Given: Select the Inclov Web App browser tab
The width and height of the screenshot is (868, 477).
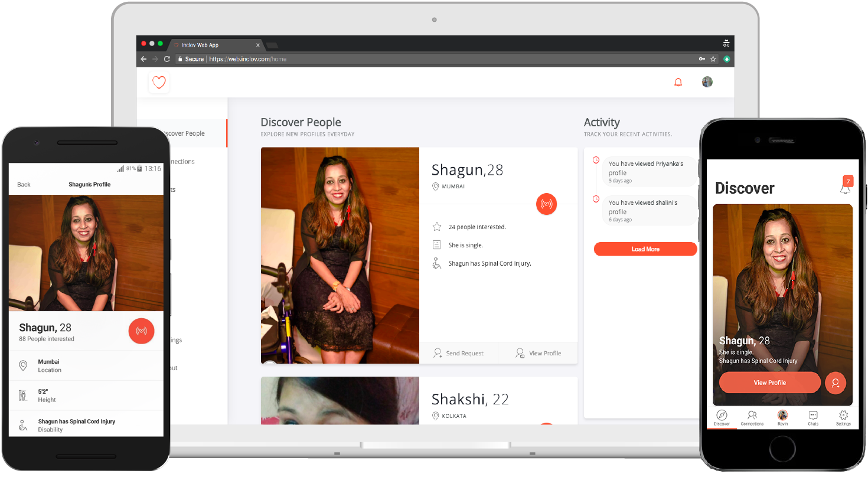Looking at the screenshot, I should point(216,45).
